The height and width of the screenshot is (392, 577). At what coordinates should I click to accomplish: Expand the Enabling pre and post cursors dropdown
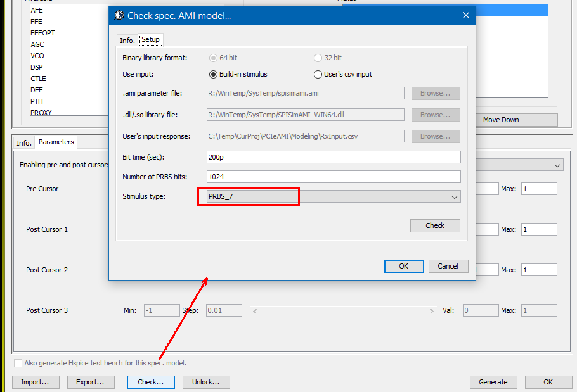click(557, 165)
